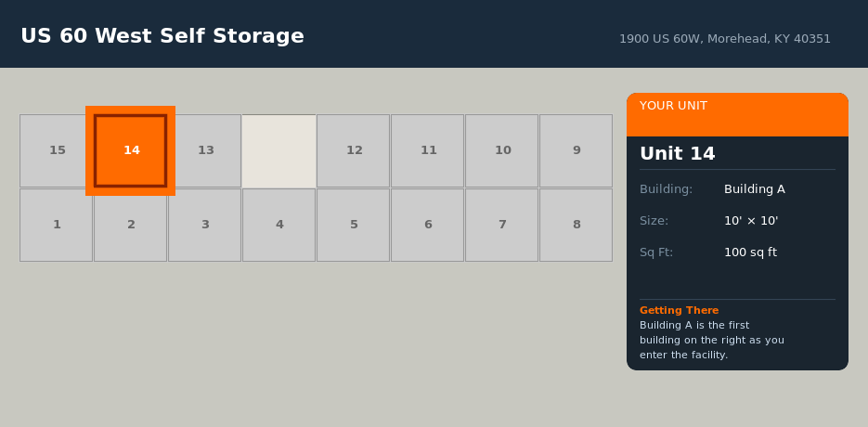Click the Getting There heading
The width and height of the screenshot is (868, 427).
coord(679,310)
